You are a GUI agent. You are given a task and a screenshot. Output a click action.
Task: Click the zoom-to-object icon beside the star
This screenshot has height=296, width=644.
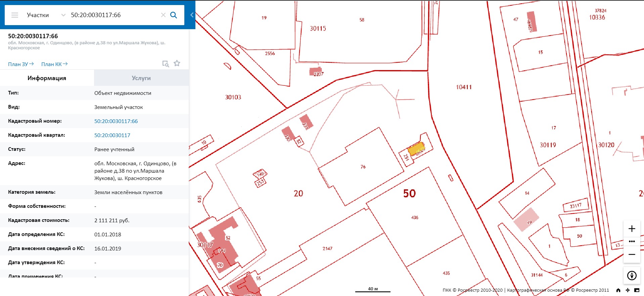coord(166,64)
